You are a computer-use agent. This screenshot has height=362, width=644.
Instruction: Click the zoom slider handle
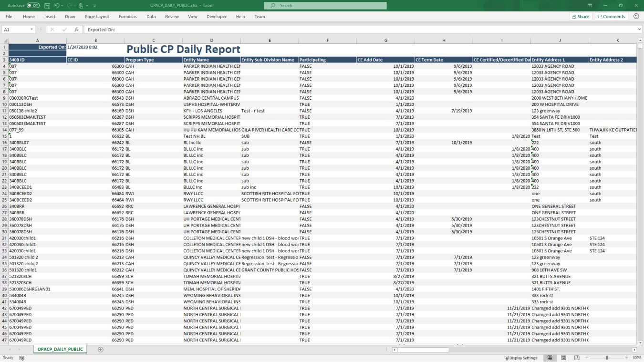(607, 358)
